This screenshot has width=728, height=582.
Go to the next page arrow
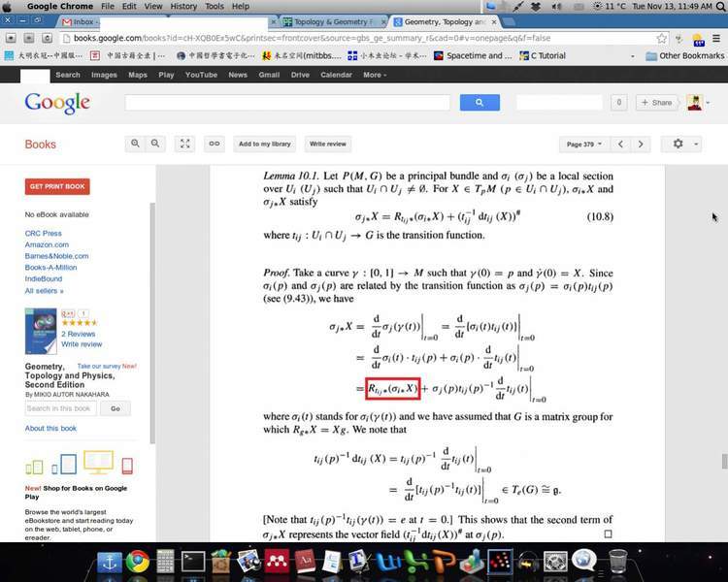(640, 144)
